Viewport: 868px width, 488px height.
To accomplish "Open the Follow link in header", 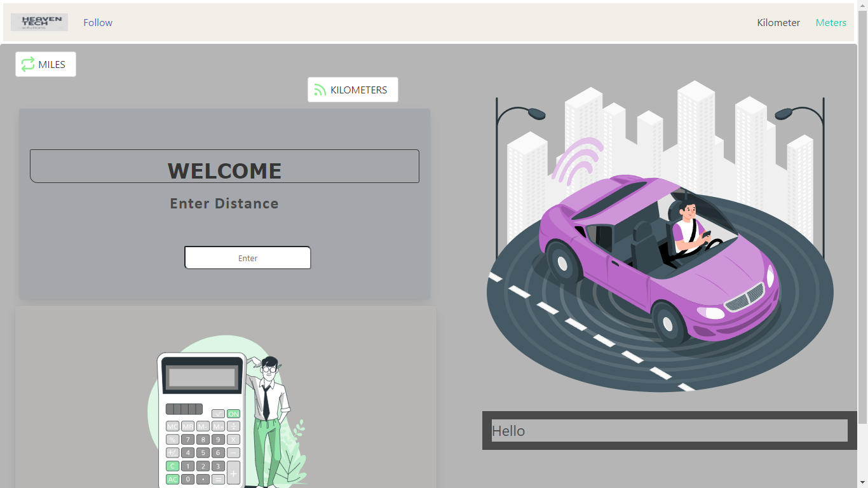I will (98, 23).
